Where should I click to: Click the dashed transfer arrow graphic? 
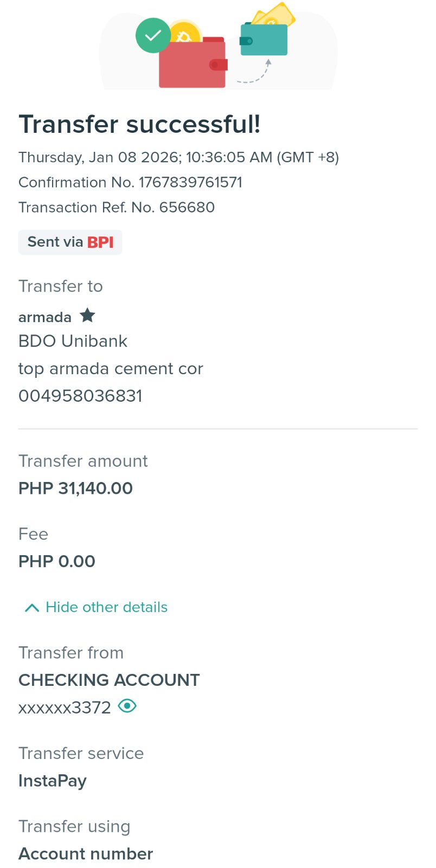click(x=256, y=74)
